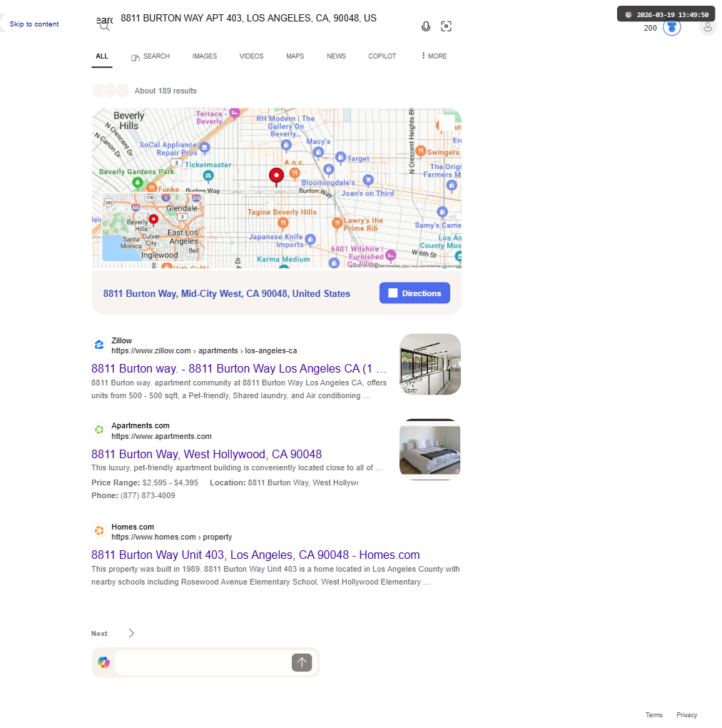The image size is (722, 728).
Task: Click phone number (877) 873-4009
Action: [148, 495]
